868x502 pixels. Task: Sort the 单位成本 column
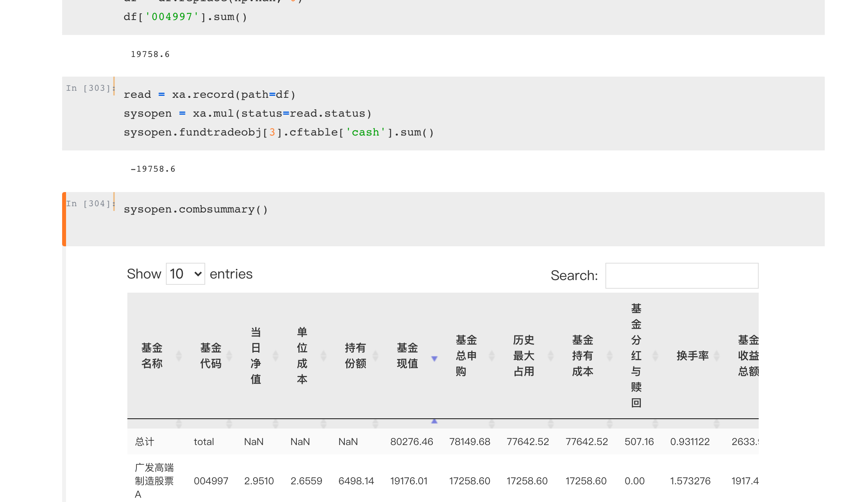coord(324,355)
